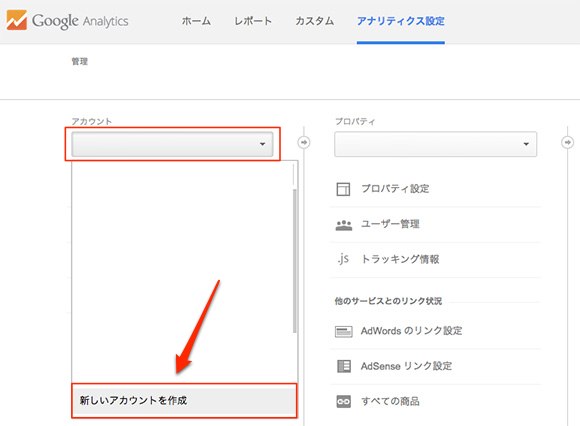This screenshot has height=426, width=580.
Task: Click the プロパティ設定 layout icon
Action: point(343,189)
